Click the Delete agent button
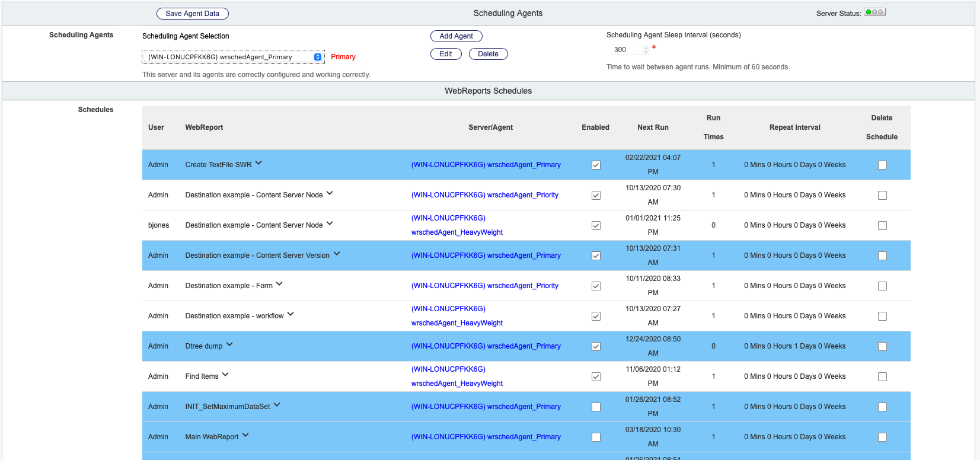The image size is (980, 460). point(488,54)
